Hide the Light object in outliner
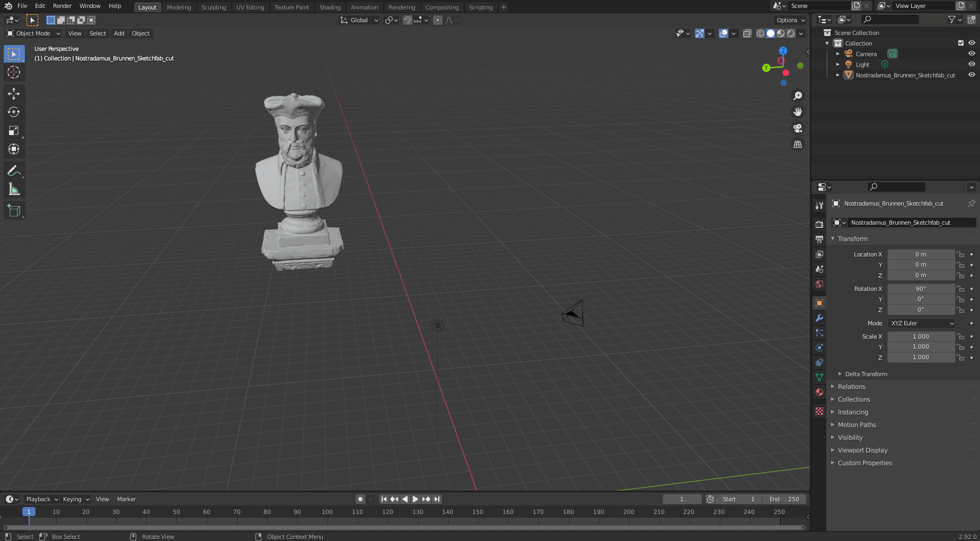Viewport: 980px width, 541px height. pos(972,64)
